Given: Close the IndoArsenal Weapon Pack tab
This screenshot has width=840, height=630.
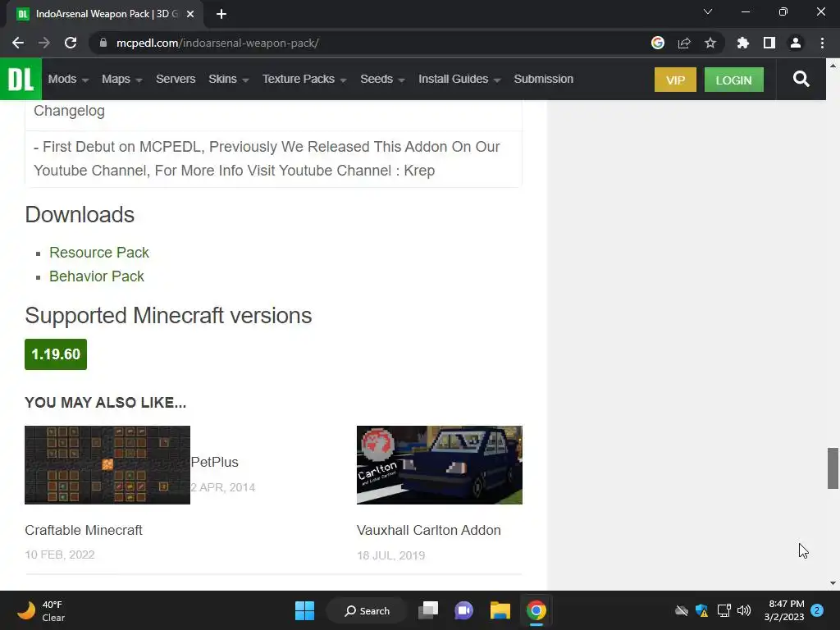Looking at the screenshot, I should (x=190, y=14).
